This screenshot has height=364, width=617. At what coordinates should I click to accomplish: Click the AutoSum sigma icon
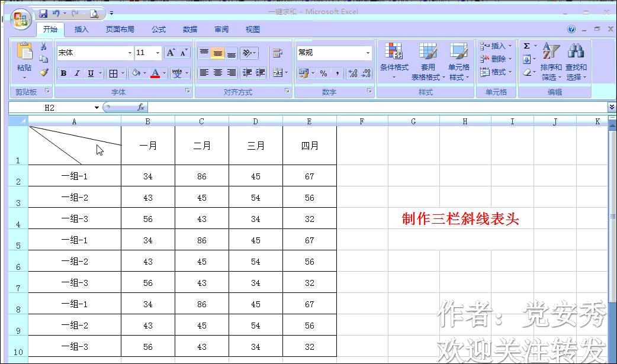[526, 46]
